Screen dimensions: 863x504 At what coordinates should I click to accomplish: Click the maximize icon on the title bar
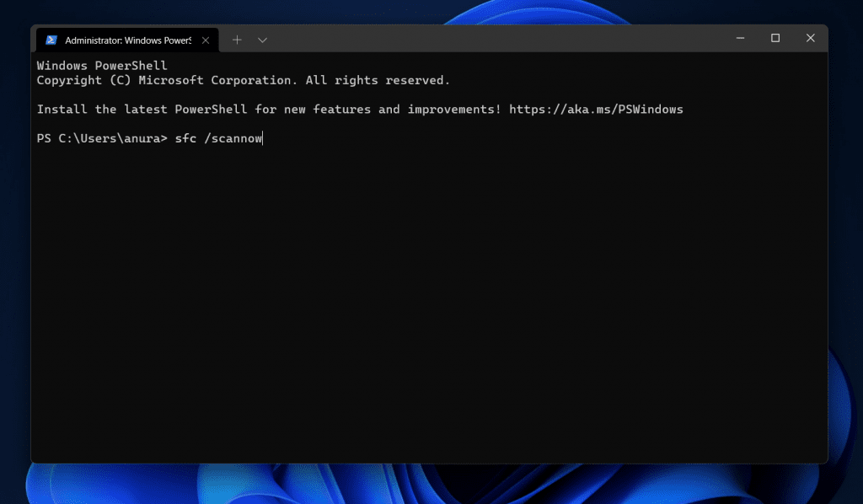[x=775, y=38]
